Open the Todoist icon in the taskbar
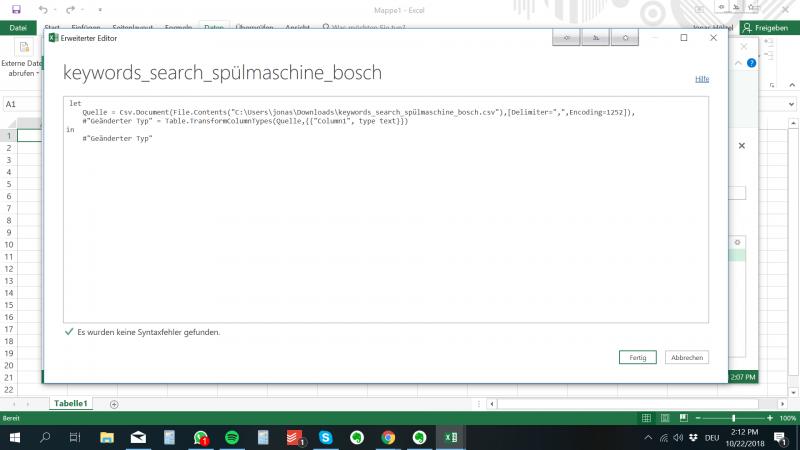 tap(294, 437)
